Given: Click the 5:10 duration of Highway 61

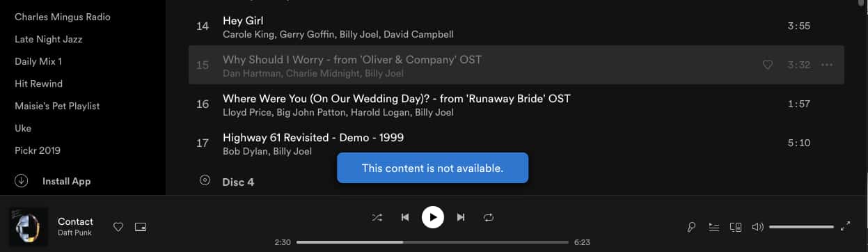Looking at the screenshot, I should [x=798, y=143].
